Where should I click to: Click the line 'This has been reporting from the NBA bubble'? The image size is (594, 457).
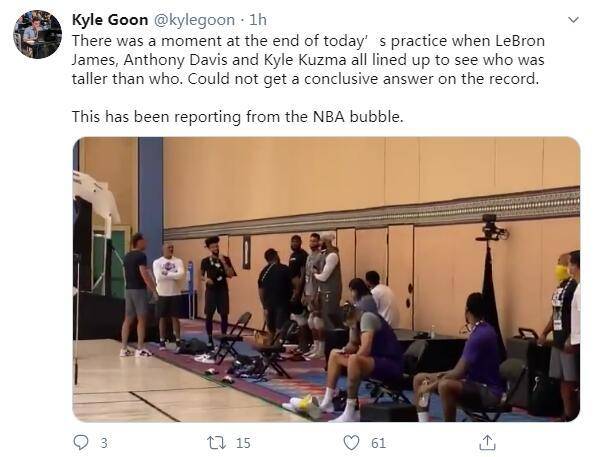[x=238, y=116]
